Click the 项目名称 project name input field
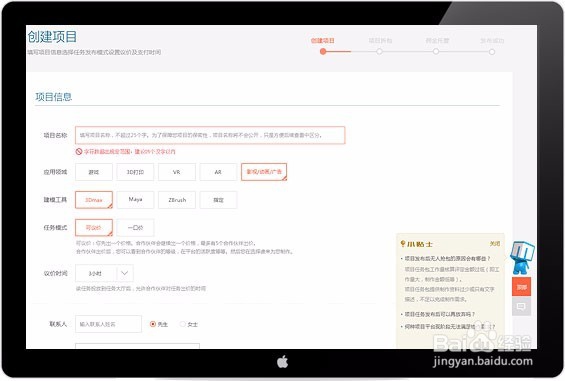 210,135
